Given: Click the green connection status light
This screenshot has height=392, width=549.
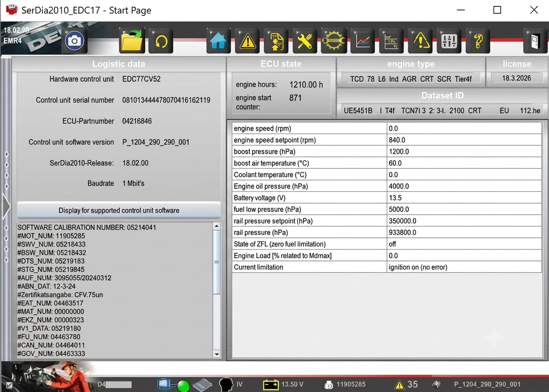Looking at the screenshot, I should (183, 386).
